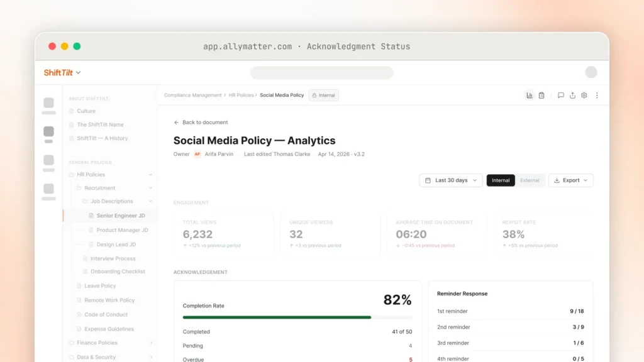Click the calendar icon in date range selector
Image resolution: width=644 pixels, height=362 pixels.
pos(428,180)
